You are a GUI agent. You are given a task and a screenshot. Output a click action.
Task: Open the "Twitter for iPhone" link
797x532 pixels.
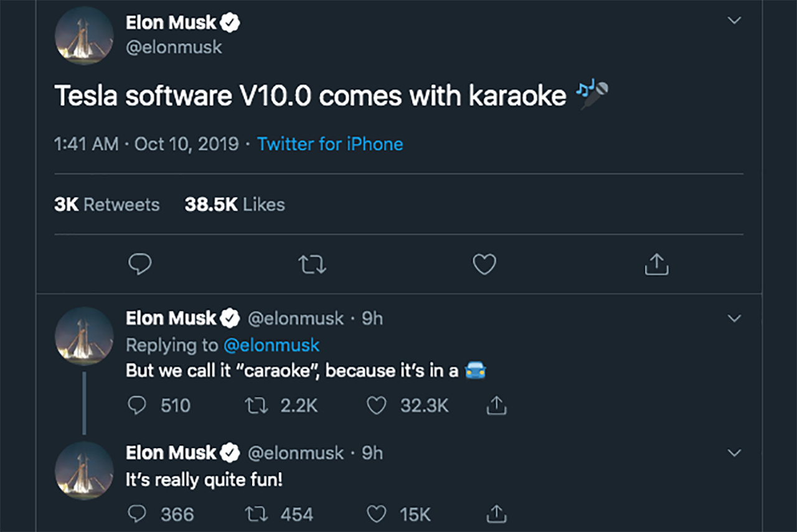click(330, 144)
